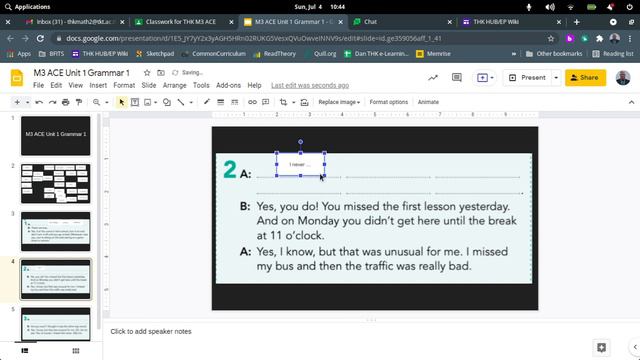
Task: Open the mask image dropdown arrow
Action: click(x=293, y=102)
